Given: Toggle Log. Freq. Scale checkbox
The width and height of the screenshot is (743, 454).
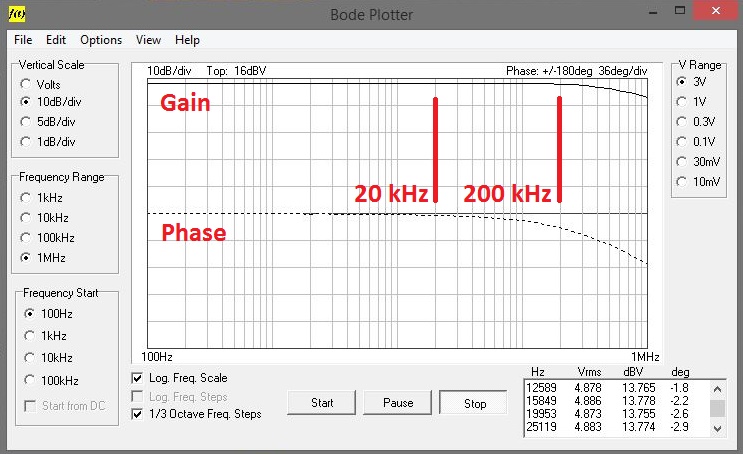Looking at the screenshot, I should pos(137,378).
